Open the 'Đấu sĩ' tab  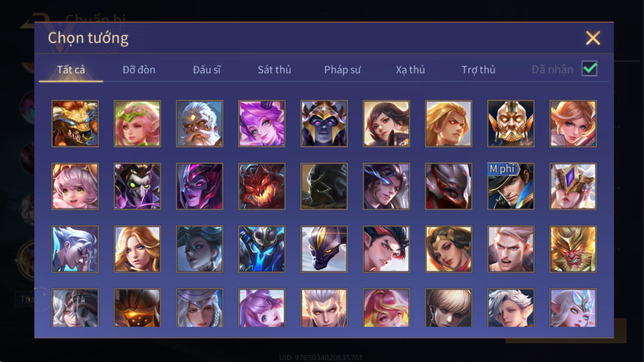(207, 70)
